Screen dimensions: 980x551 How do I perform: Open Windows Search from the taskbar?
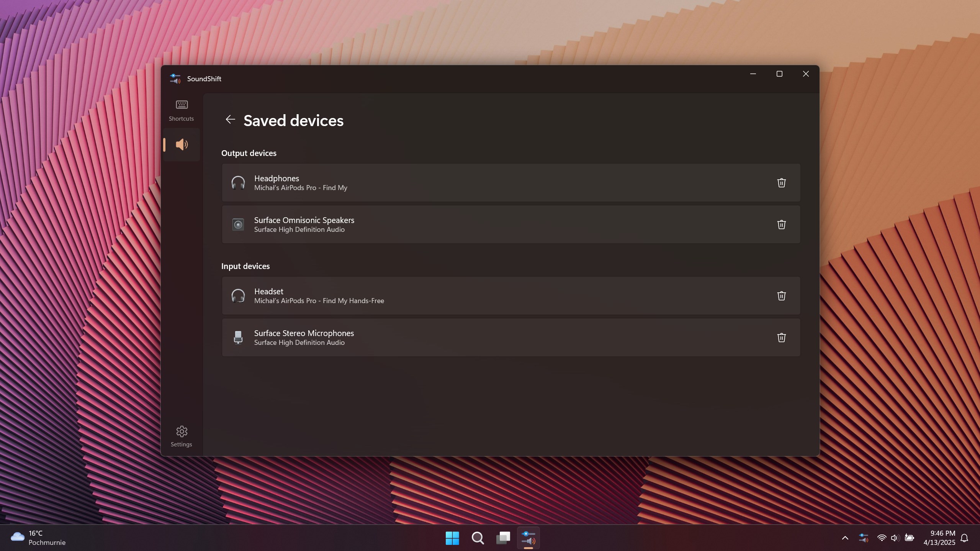coord(478,538)
